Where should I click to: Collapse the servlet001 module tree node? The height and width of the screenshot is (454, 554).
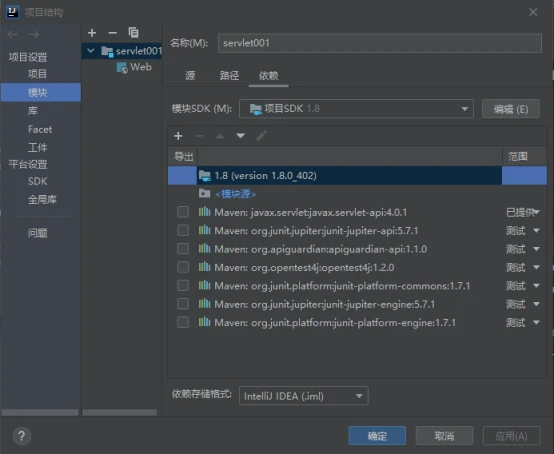(x=90, y=51)
